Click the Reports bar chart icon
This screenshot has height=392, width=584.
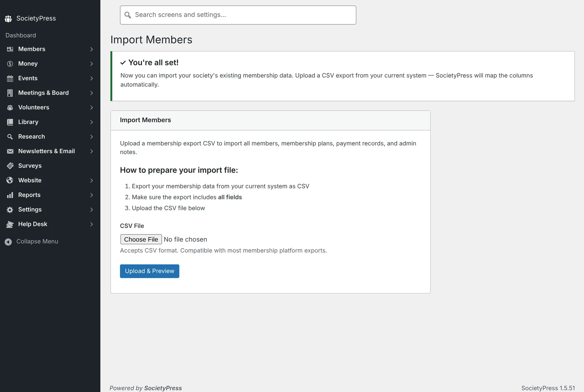point(10,195)
